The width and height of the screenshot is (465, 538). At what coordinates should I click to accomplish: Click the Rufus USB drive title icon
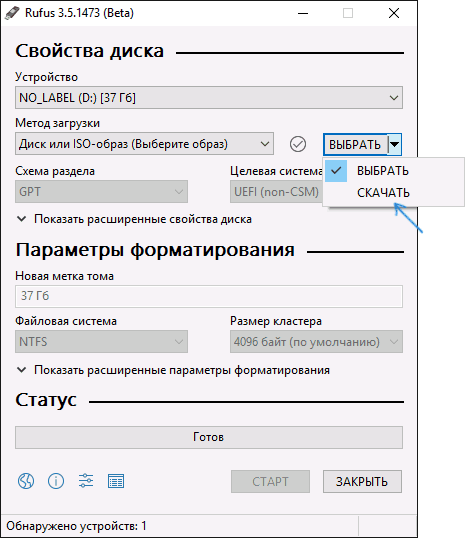click(12, 13)
